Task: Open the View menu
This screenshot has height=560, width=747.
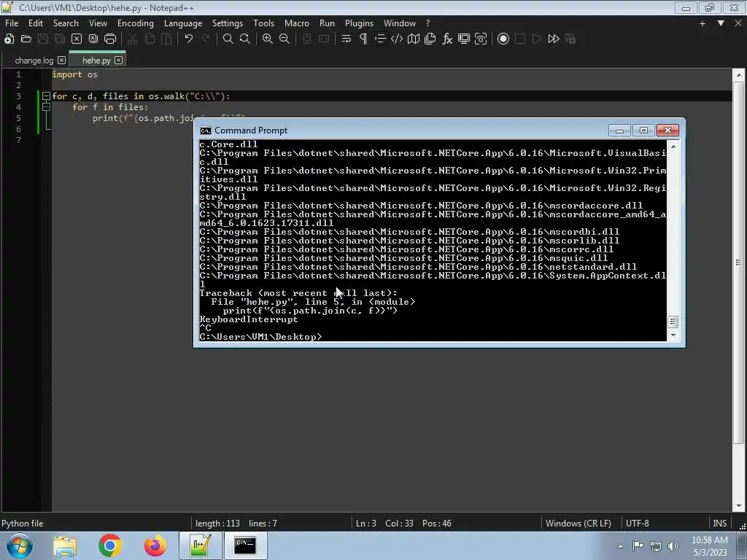Action: [x=98, y=23]
